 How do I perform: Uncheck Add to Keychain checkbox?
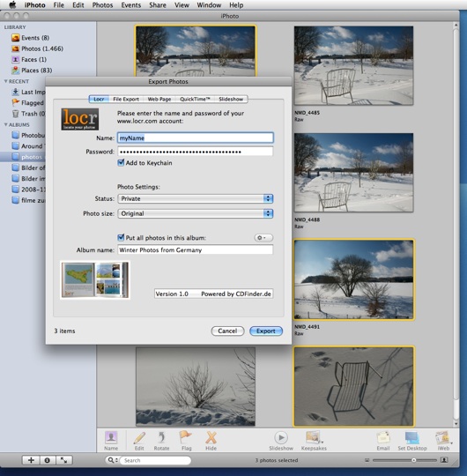point(121,162)
